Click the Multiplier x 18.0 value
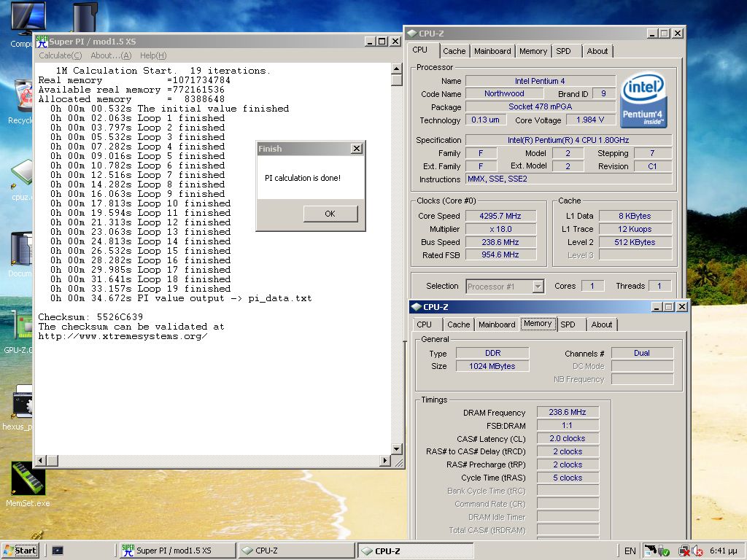Viewport: 747px width, 560px height. (x=500, y=229)
